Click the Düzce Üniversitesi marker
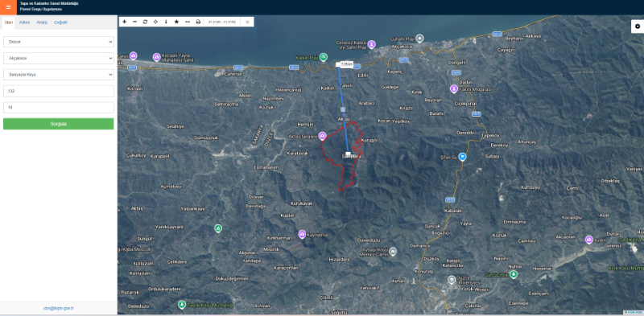This screenshot has width=644, height=316. [452, 280]
